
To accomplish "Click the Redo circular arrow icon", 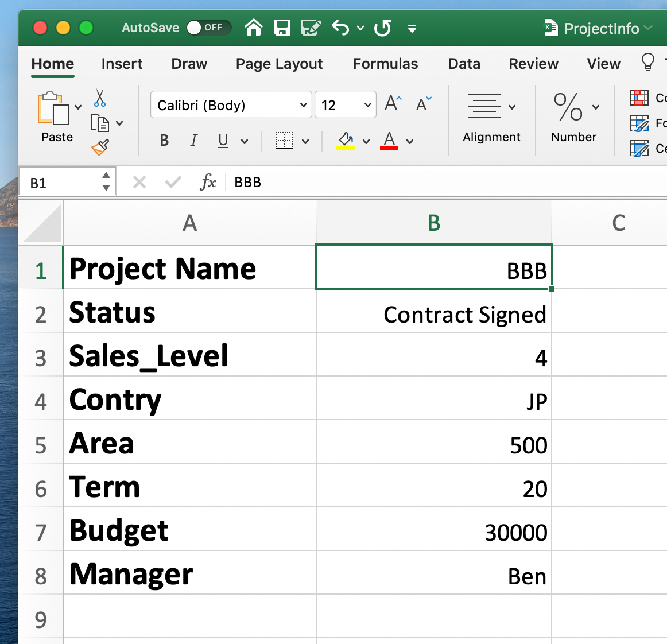I will tap(382, 28).
